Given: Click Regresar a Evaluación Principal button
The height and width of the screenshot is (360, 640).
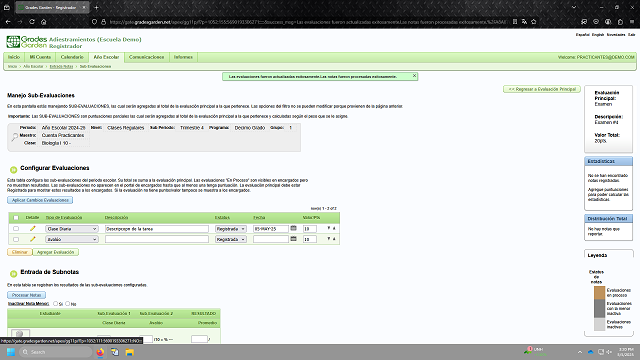Looking at the screenshot, I should (542, 89).
